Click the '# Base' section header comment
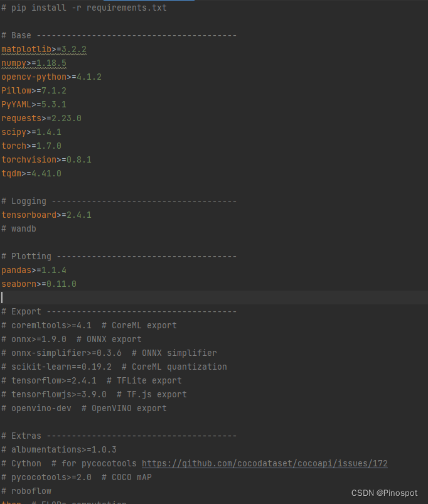Viewport: 428px width, 504px height. point(119,35)
